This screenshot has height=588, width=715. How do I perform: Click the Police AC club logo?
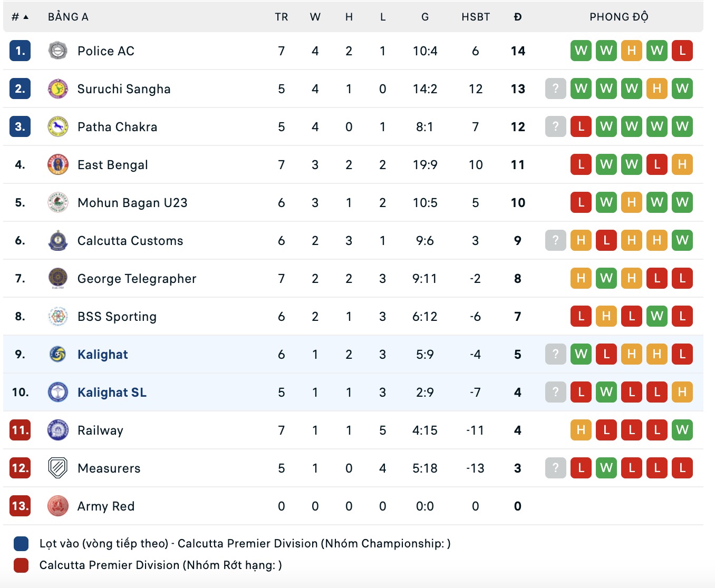coord(58,51)
